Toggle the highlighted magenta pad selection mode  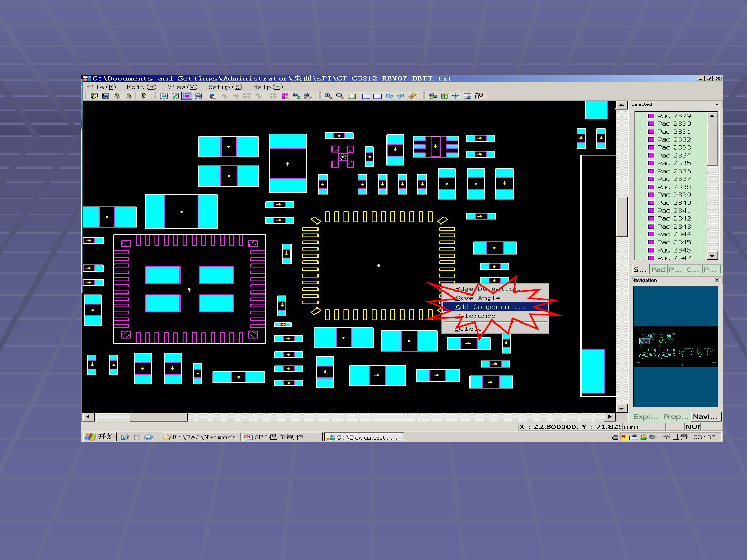187,96
